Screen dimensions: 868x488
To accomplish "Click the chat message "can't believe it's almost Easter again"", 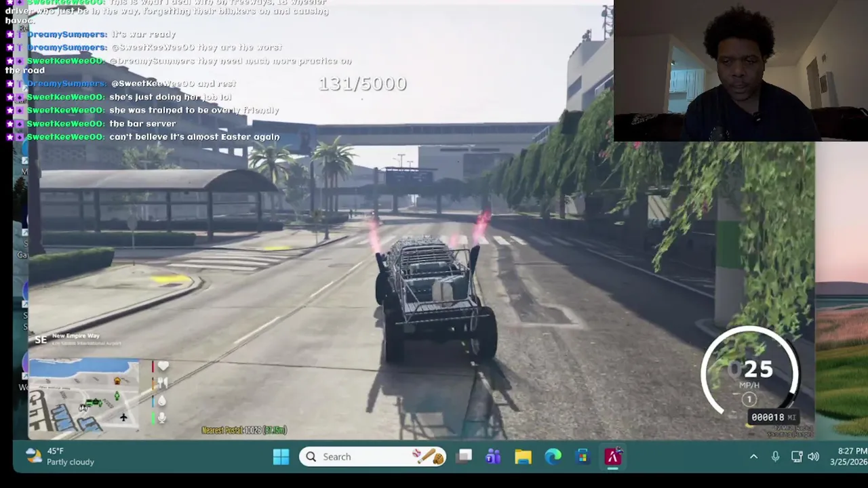I will 195,137.
